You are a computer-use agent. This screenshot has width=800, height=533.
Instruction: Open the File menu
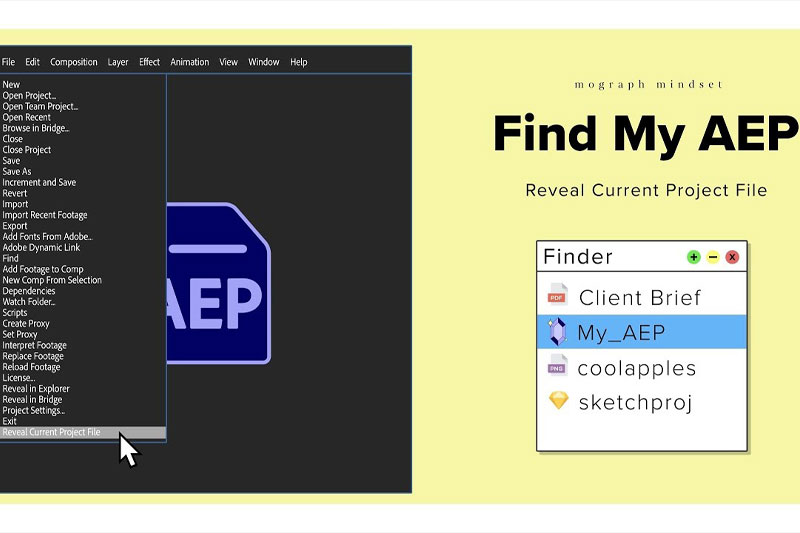pyautogui.click(x=8, y=62)
